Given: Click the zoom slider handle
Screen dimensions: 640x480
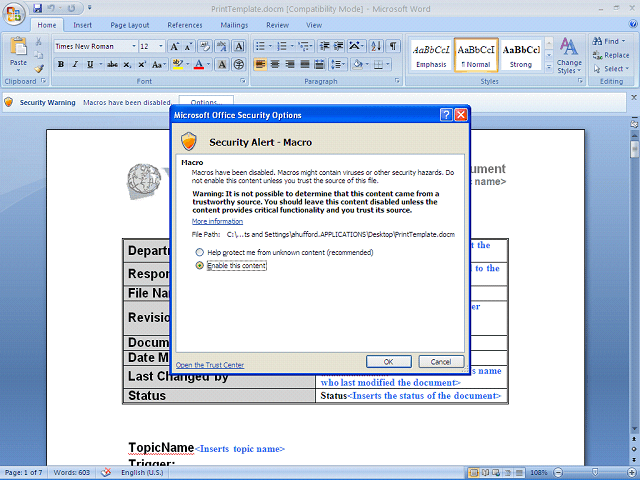Looking at the screenshot, I should click(x=596, y=473).
